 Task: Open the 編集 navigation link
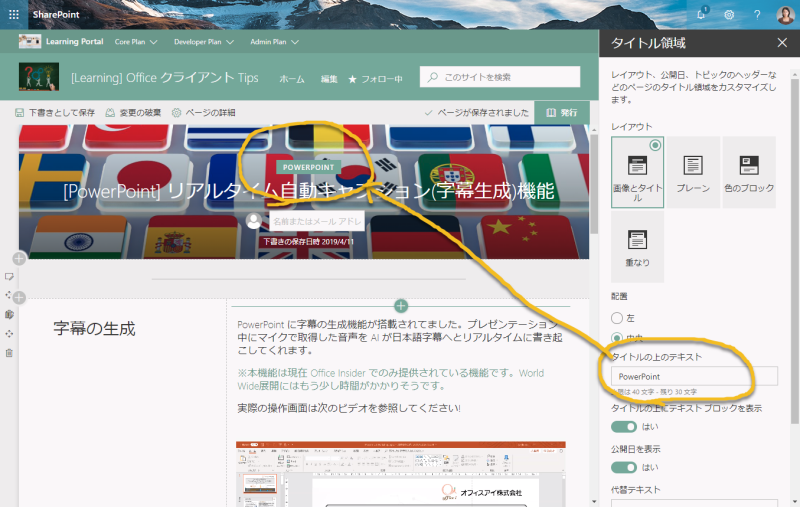coord(329,79)
